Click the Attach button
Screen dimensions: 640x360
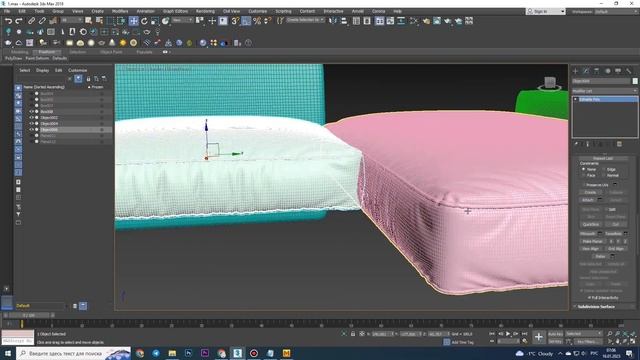tap(588, 200)
